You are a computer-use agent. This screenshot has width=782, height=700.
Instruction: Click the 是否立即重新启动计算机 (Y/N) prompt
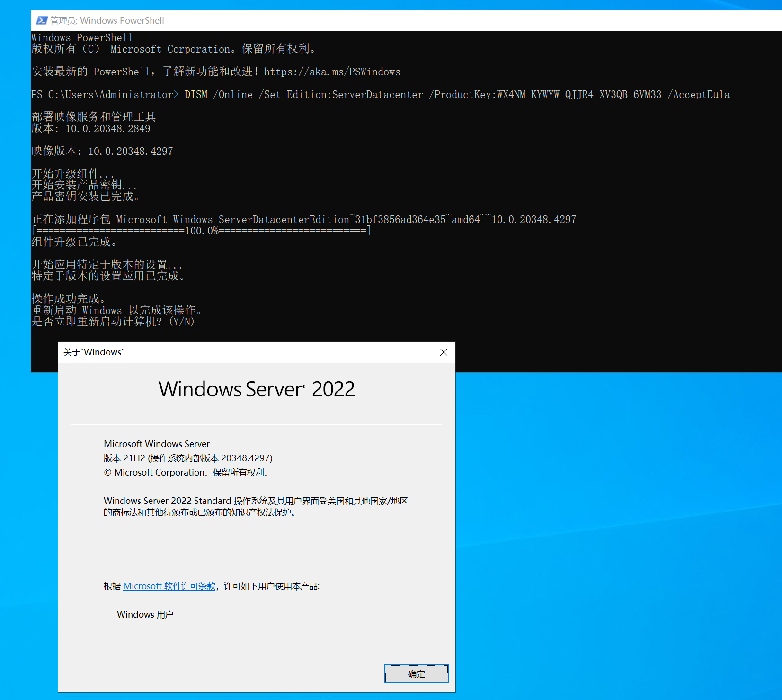tap(113, 322)
